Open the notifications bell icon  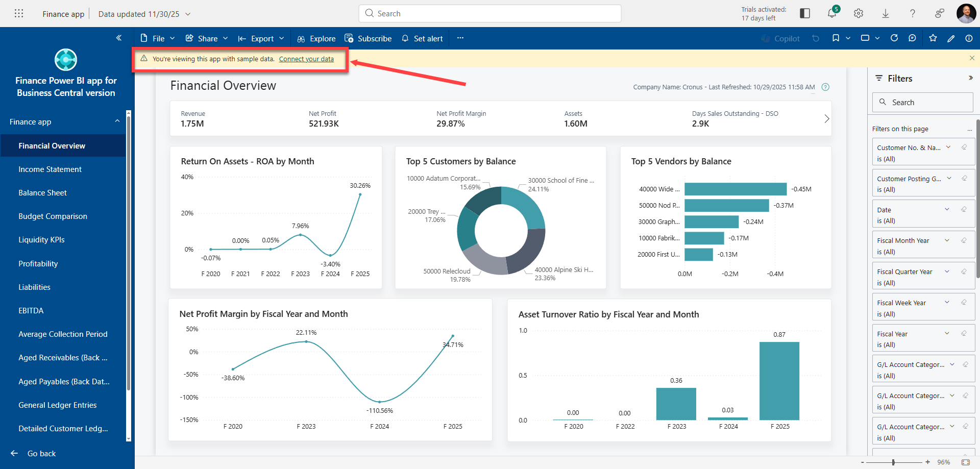click(x=832, y=14)
